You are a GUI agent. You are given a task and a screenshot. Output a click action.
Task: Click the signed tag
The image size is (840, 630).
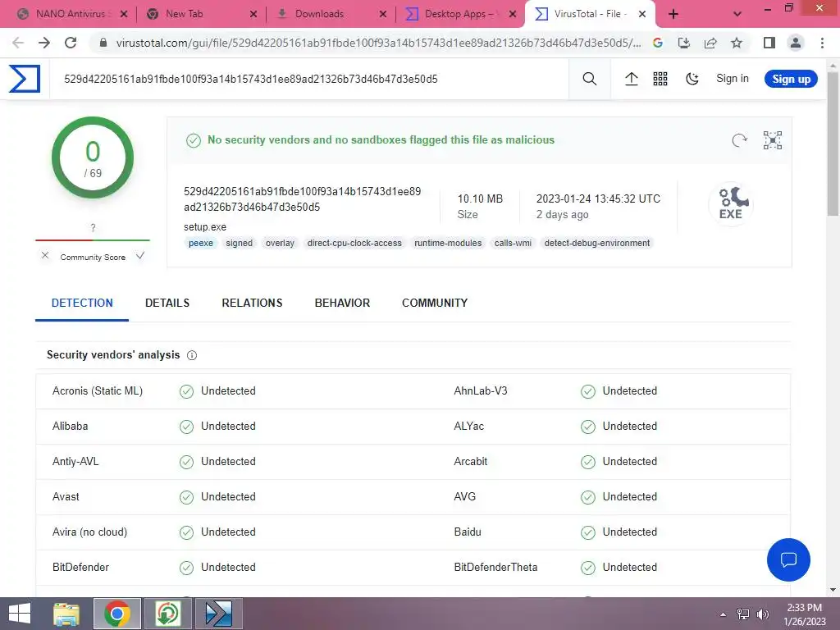(x=239, y=243)
